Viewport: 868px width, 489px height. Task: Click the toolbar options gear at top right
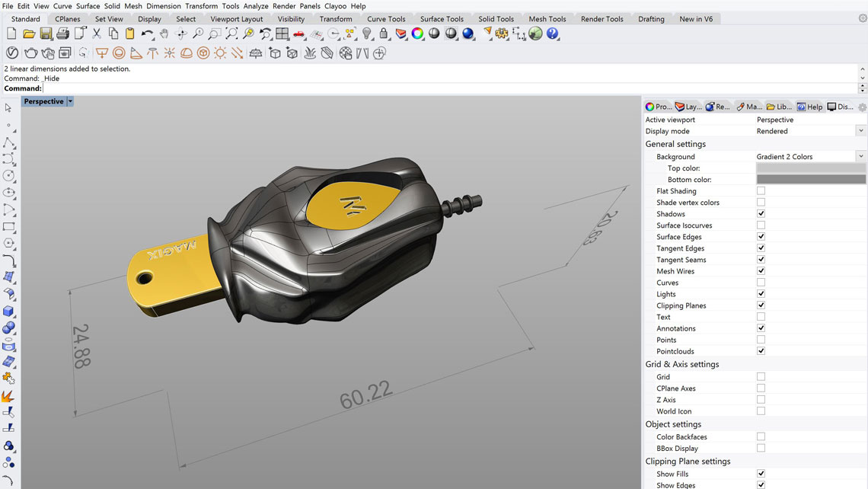pyautogui.click(x=863, y=18)
